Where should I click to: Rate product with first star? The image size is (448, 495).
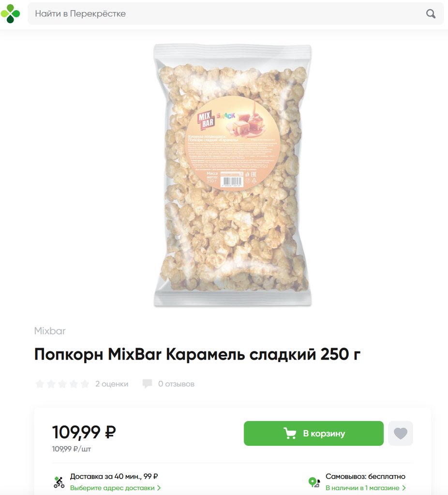click(40, 384)
